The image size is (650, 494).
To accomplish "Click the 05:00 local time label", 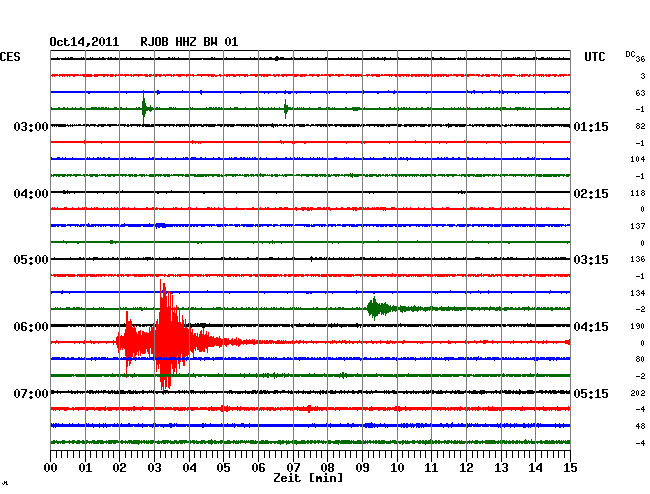I will 31,260.
